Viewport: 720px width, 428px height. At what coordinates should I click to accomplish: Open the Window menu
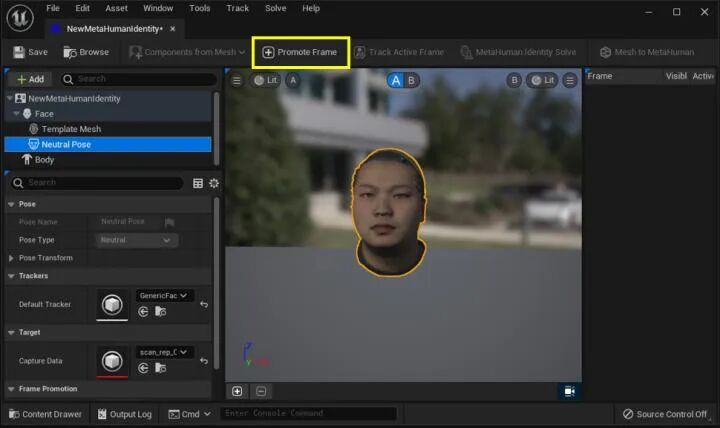coord(158,8)
